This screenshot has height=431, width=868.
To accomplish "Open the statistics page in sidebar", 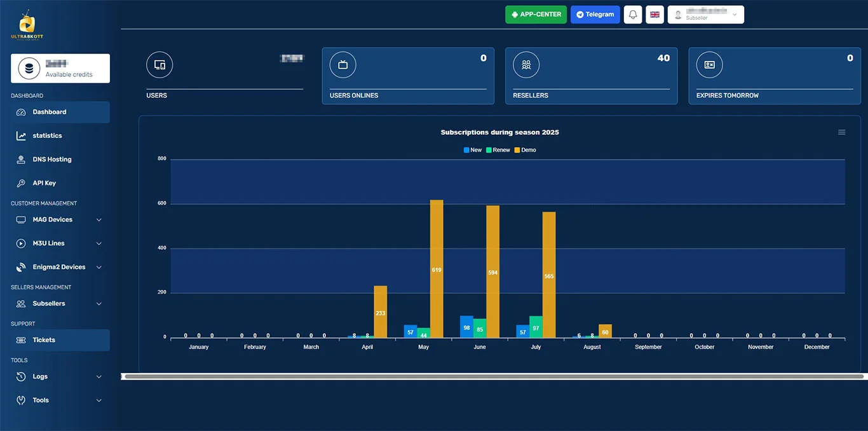I will coord(47,136).
